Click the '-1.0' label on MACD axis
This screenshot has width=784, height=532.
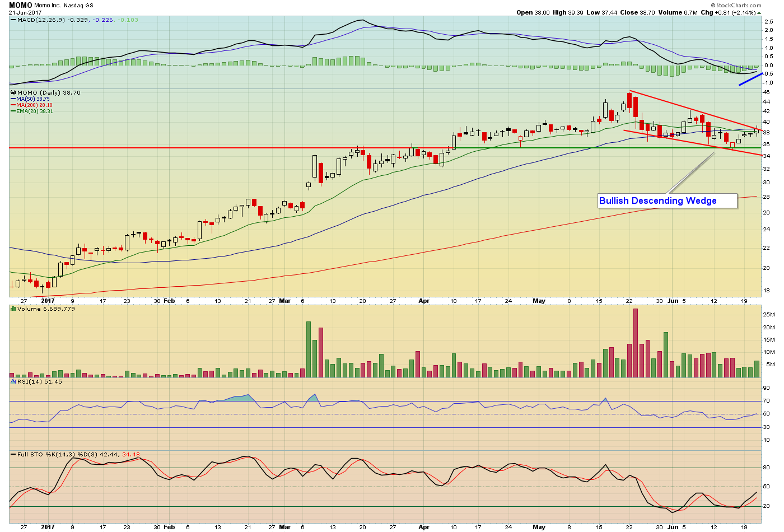(768, 83)
